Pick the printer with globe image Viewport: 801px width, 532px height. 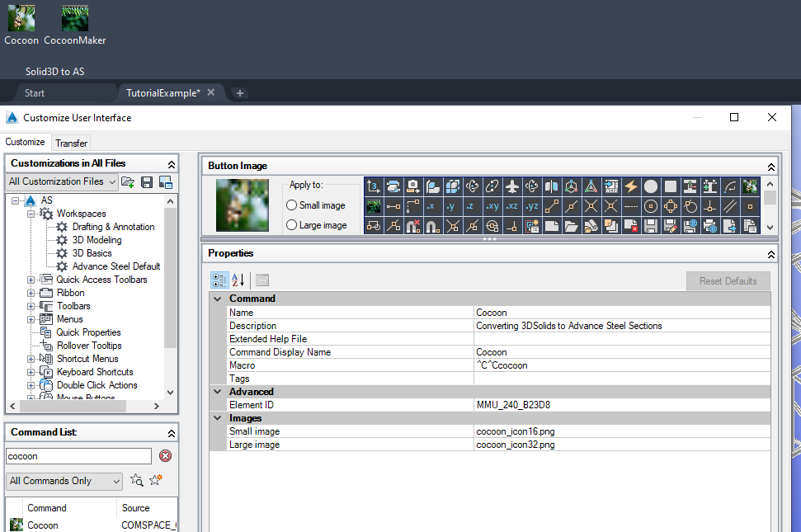[710, 226]
